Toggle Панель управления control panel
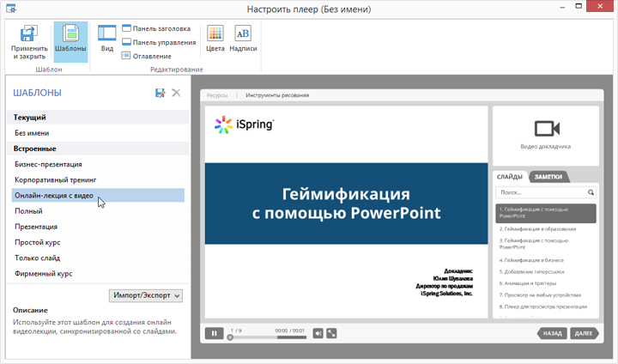Image resolution: width=618 pixels, height=364 pixels. point(159,42)
